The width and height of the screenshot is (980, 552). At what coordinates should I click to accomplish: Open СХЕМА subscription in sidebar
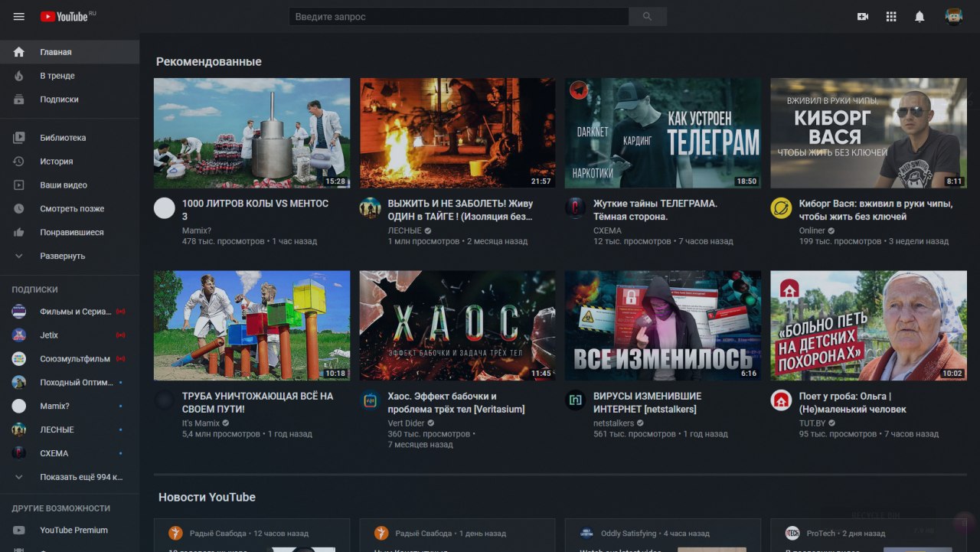[x=70, y=454]
